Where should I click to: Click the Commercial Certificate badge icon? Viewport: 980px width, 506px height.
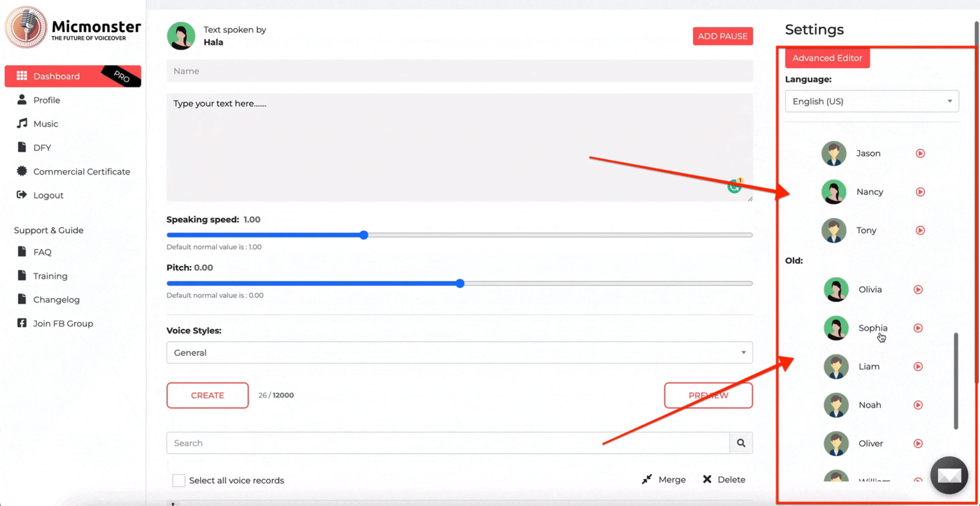tap(22, 171)
